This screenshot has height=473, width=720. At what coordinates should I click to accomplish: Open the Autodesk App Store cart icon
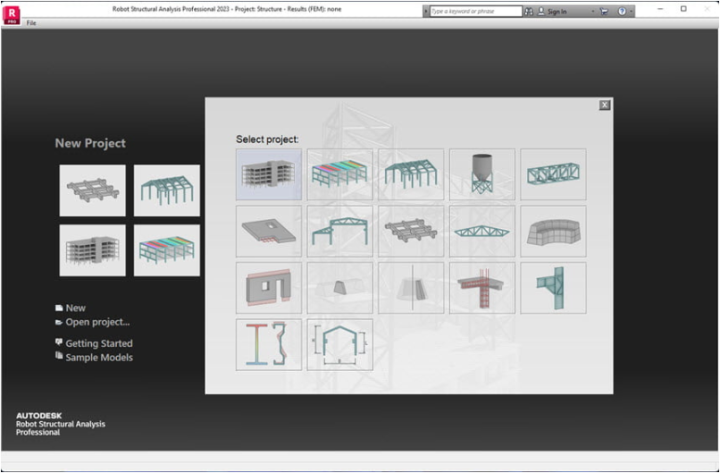pos(603,10)
